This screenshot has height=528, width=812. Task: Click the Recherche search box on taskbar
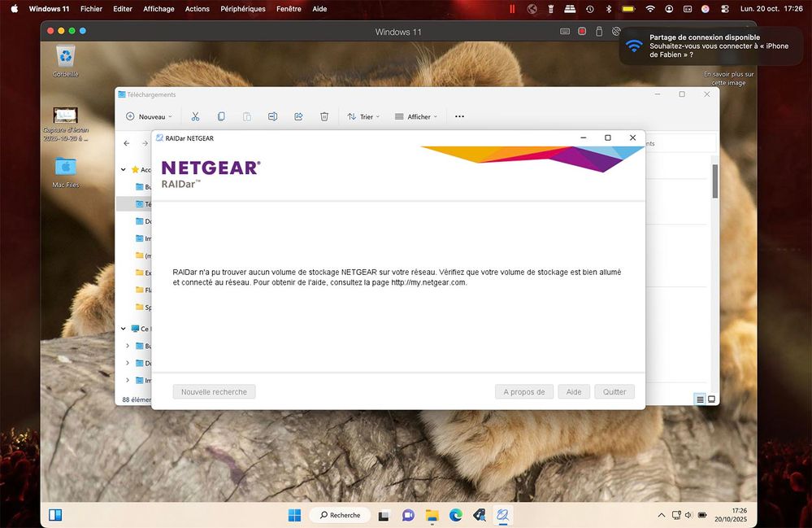click(340, 515)
